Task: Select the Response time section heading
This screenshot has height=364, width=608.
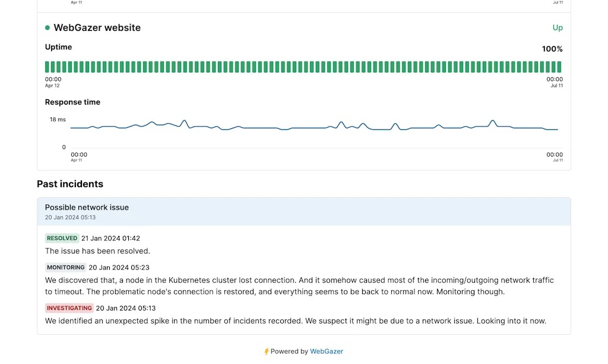Action: coord(72,102)
